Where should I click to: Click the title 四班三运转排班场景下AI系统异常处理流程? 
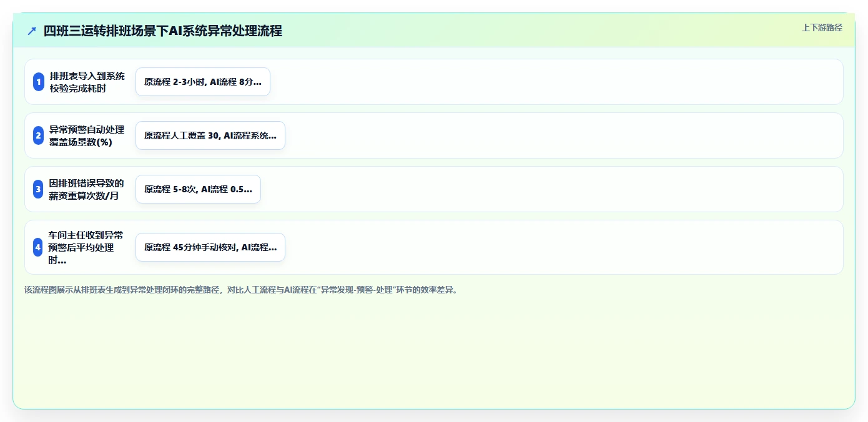(x=163, y=31)
